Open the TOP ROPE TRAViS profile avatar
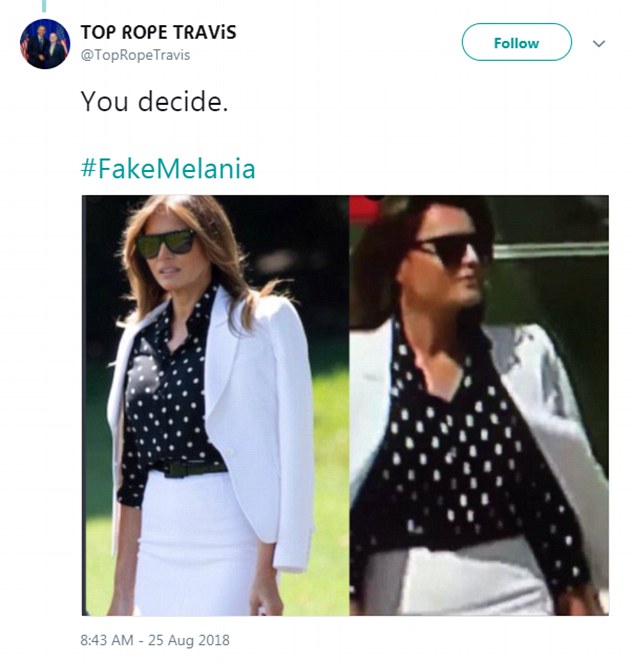Screen dimensions: 634x662 pyautogui.click(x=43, y=44)
